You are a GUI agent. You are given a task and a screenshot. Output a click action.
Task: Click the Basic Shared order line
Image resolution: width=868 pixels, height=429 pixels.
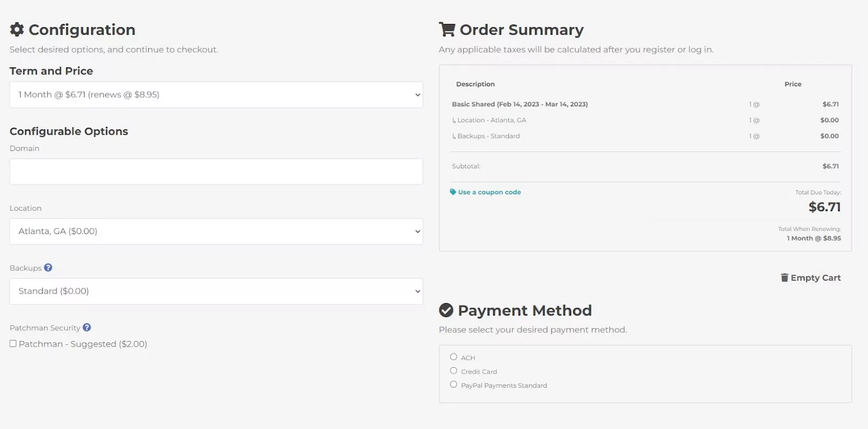coord(645,104)
